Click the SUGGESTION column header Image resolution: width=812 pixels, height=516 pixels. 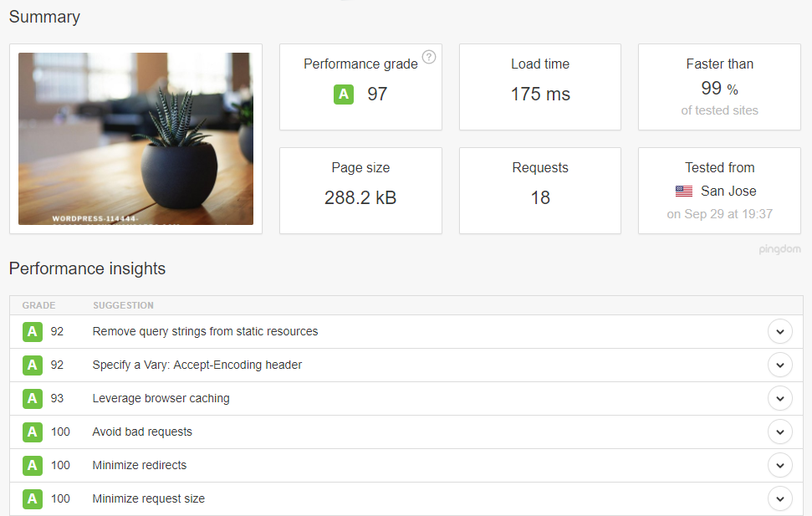tap(123, 306)
